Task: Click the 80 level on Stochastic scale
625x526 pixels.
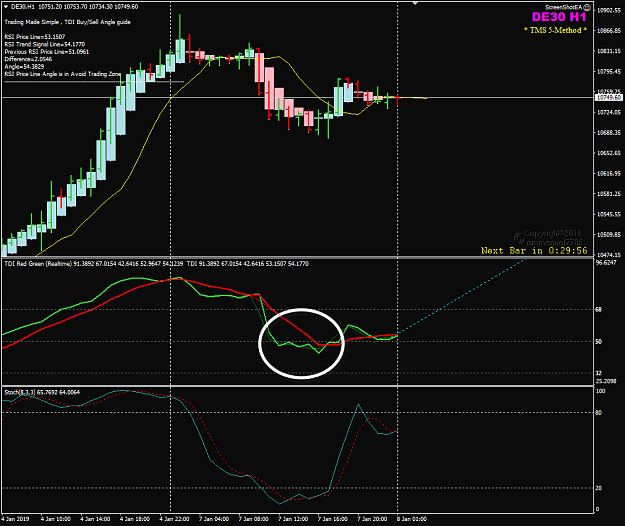Action: point(599,413)
